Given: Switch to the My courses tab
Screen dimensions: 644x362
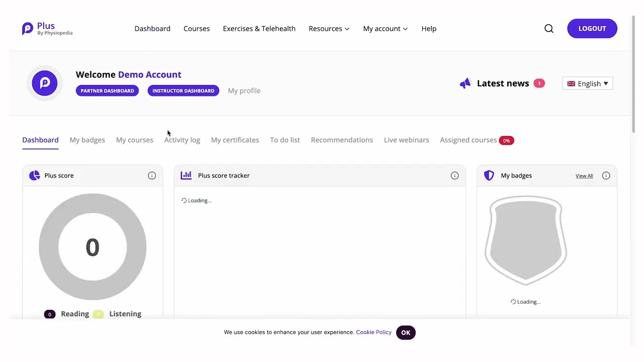Looking at the screenshot, I should [134, 140].
